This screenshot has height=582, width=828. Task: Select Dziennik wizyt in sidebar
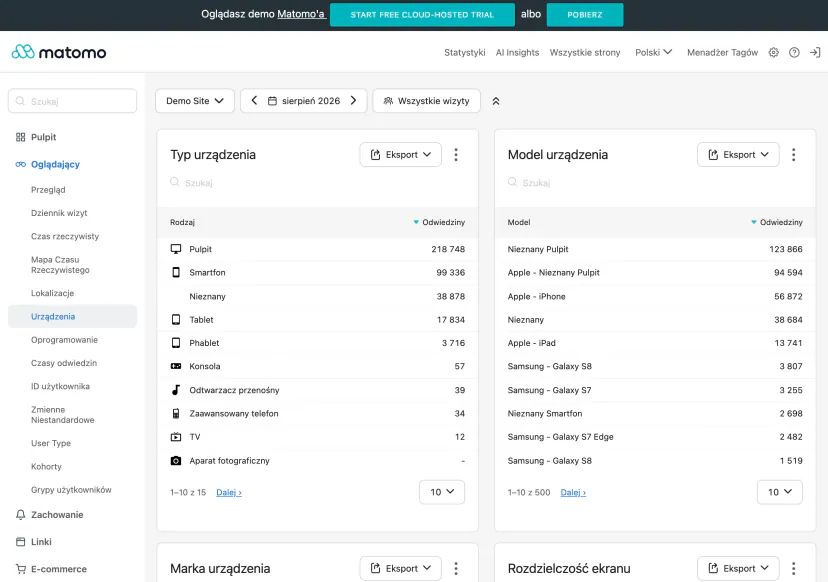click(x=59, y=213)
